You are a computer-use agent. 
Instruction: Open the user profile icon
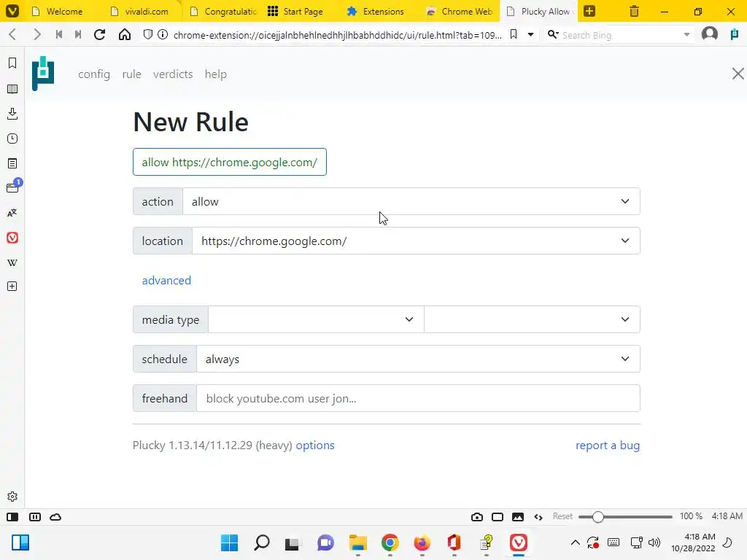(709, 34)
